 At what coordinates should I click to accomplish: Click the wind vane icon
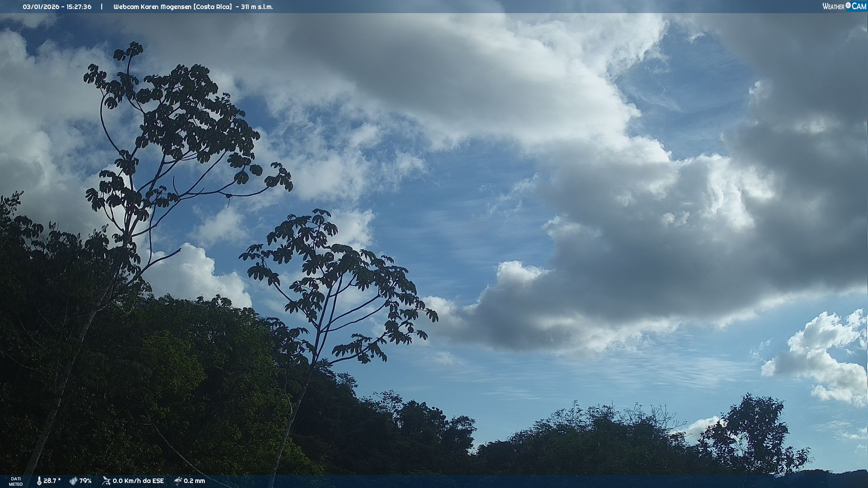(x=106, y=481)
